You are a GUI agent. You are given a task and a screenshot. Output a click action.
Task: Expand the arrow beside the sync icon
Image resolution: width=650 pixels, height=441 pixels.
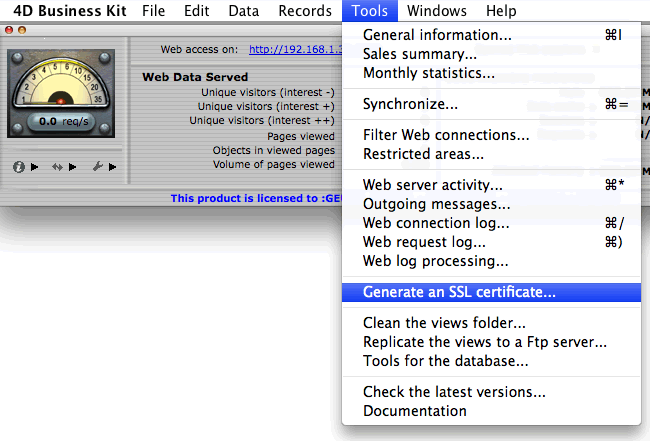click(73, 167)
